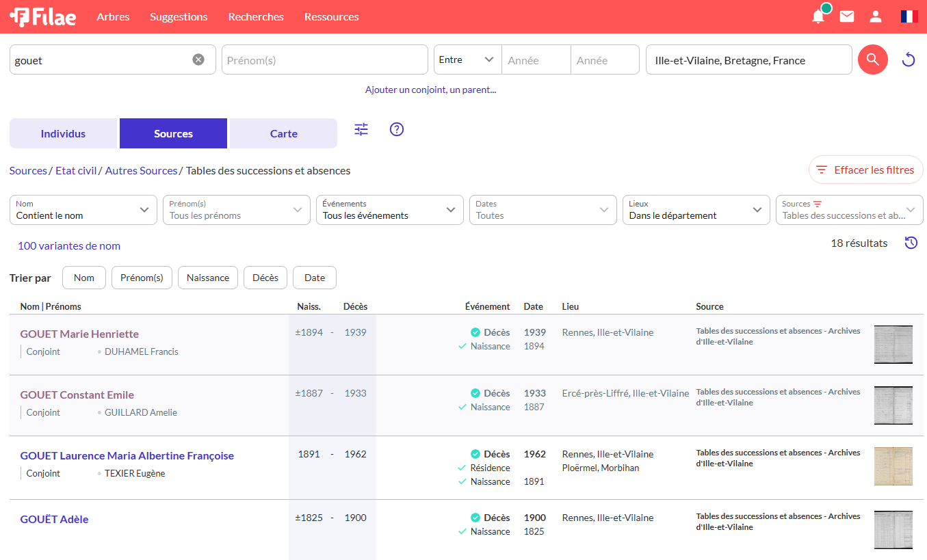
Task: Click the French flag language icon
Action: (x=909, y=16)
